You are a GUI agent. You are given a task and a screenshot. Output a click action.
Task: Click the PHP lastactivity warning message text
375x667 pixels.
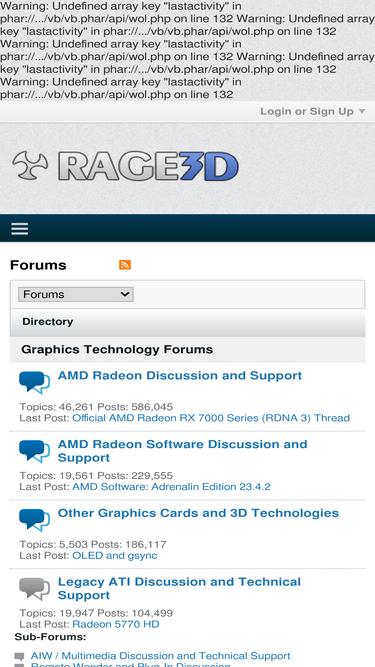(187, 50)
